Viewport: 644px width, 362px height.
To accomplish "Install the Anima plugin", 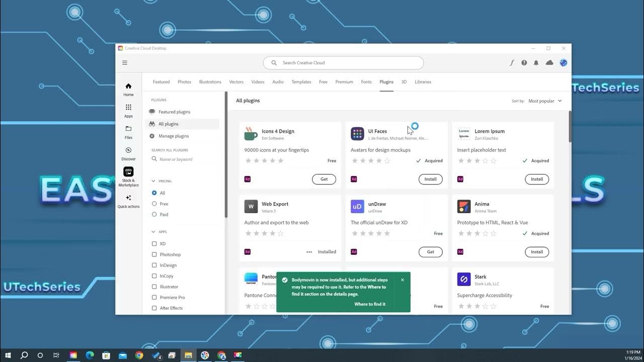I will pos(537,252).
